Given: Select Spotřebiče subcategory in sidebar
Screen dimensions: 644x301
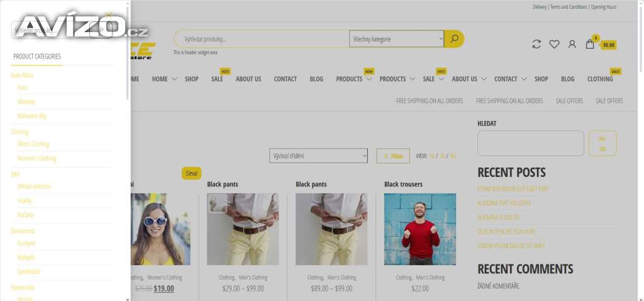Looking at the screenshot, I should point(29,271).
